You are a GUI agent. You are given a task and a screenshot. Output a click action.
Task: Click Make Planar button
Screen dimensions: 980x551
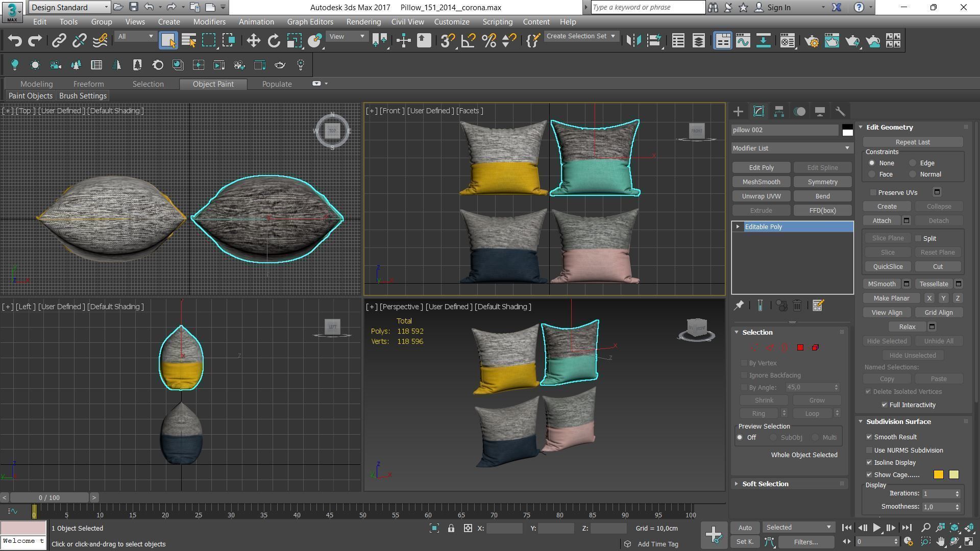pos(891,298)
